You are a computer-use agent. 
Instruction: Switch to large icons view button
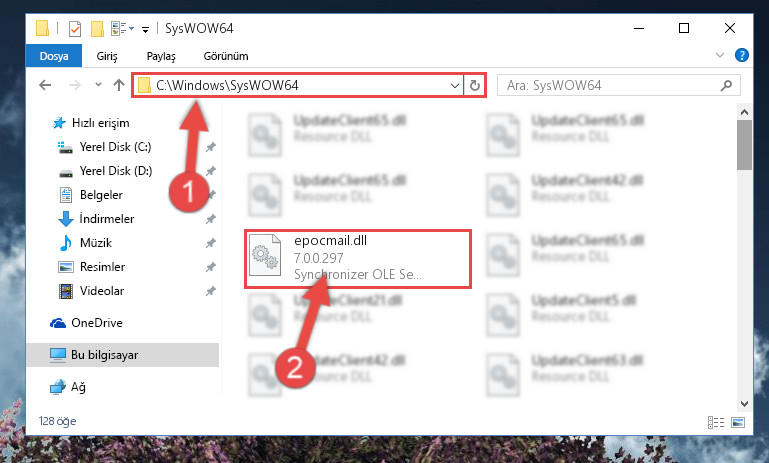click(738, 422)
